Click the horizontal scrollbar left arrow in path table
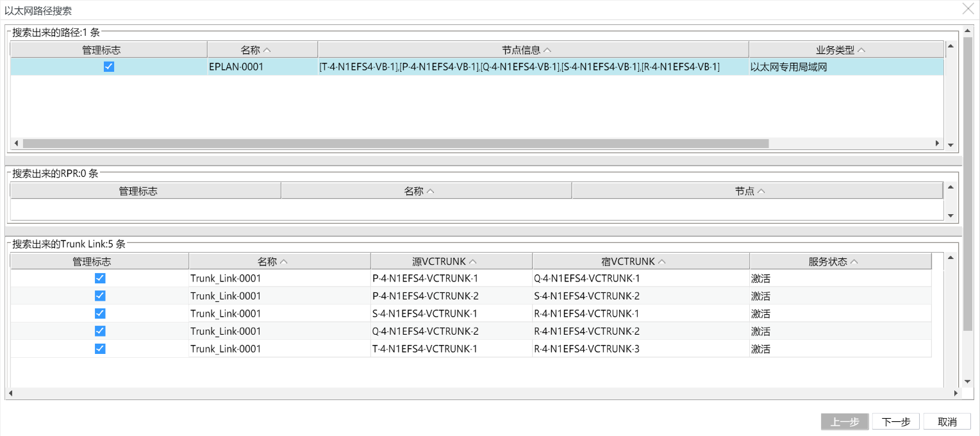This screenshot has width=980, height=436. pyautogui.click(x=15, y=144)
